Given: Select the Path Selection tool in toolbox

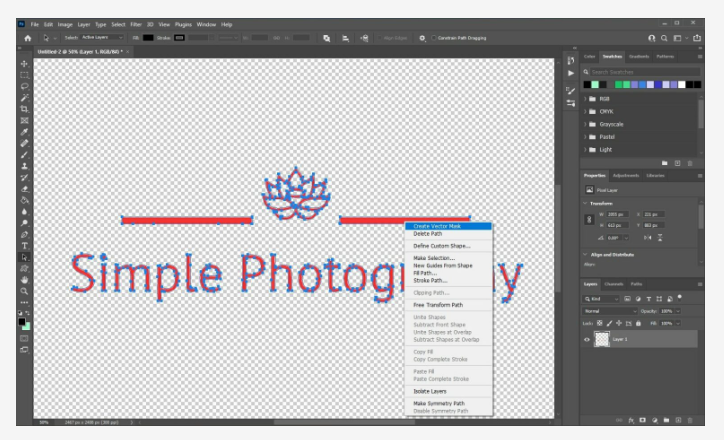Looking at the screenshot, I should coord(24,257).
